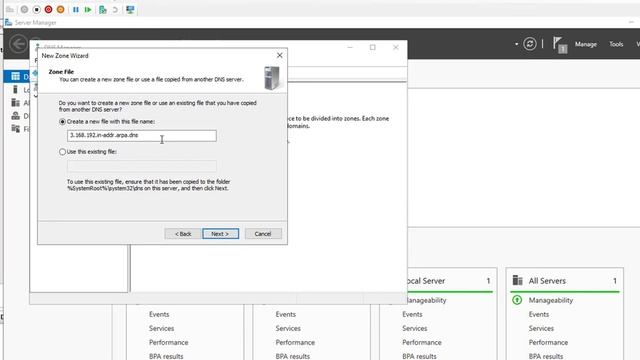
Task: Select the Local Server sidebar icon
Action: 16,89
